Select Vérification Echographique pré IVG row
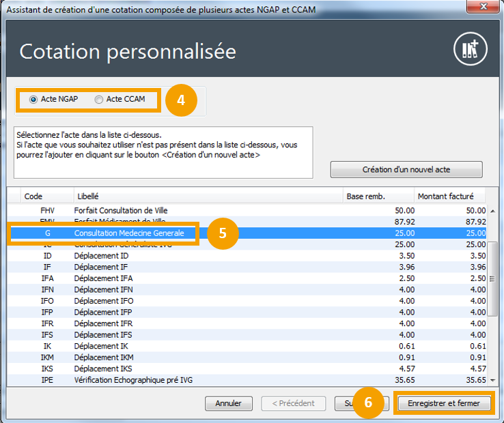 click(247, 380)
